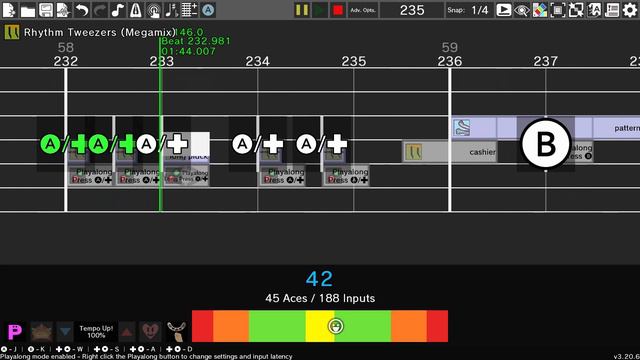This screenshot has width=640, height=360.
Task: Select the last Playalong Press block near 235
Action: tap(347, 176)
